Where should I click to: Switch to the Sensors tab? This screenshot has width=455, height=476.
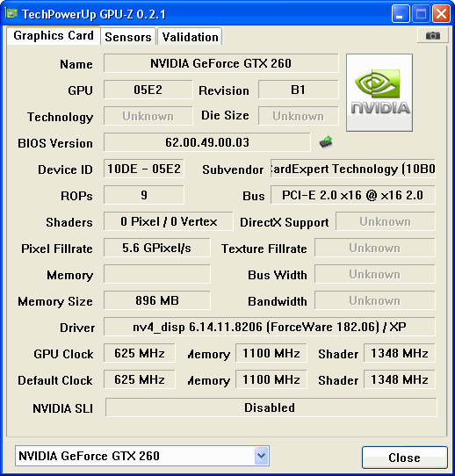pos(128,37)
